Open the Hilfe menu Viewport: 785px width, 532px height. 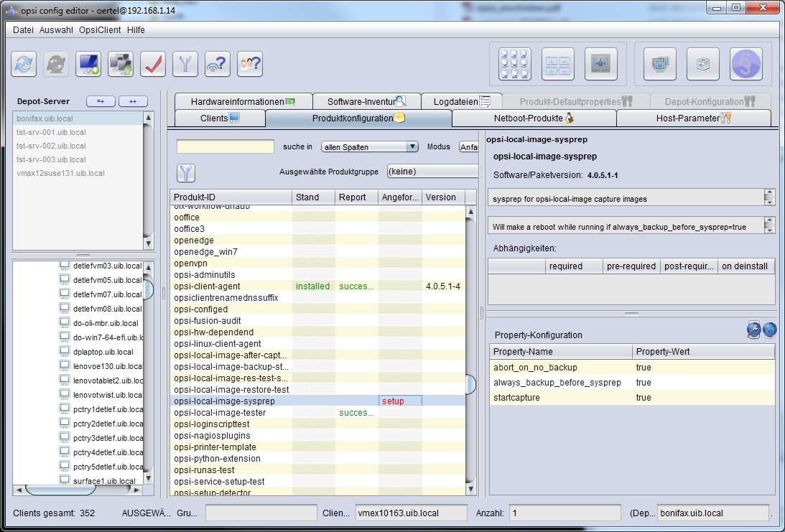click(x=136, y=30)
